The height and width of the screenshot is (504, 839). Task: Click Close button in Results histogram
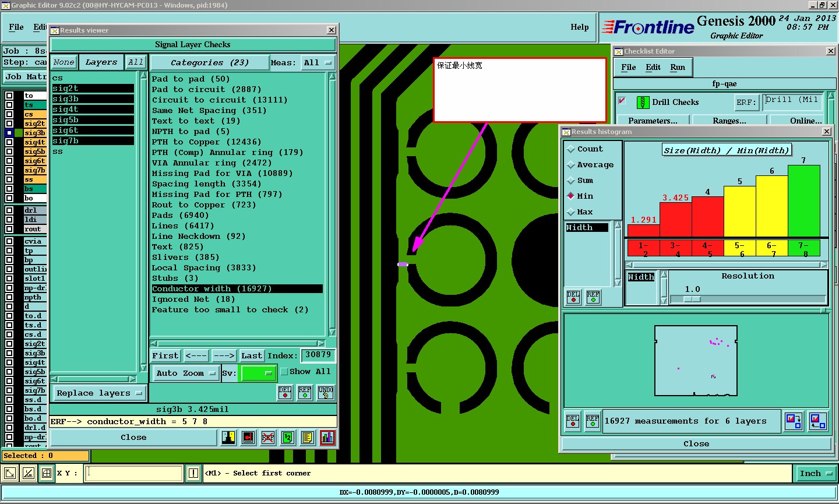click(x=696, y=444)
